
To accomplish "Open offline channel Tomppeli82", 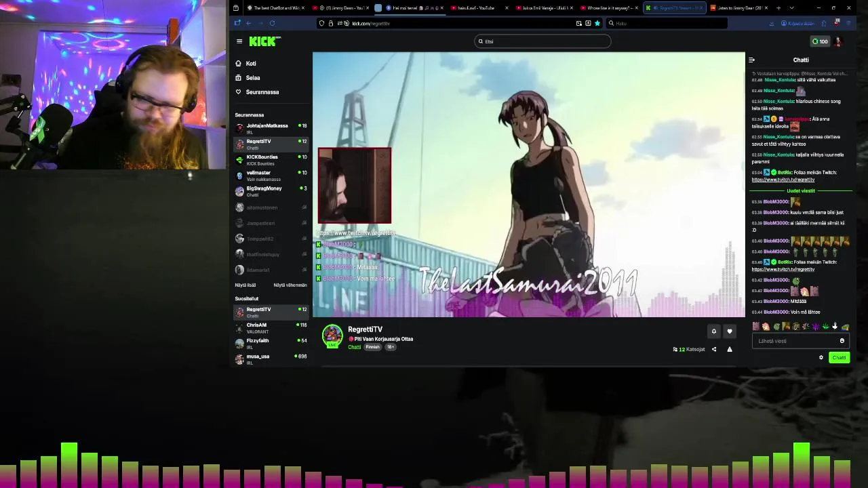I will click(x=271, y=239).
